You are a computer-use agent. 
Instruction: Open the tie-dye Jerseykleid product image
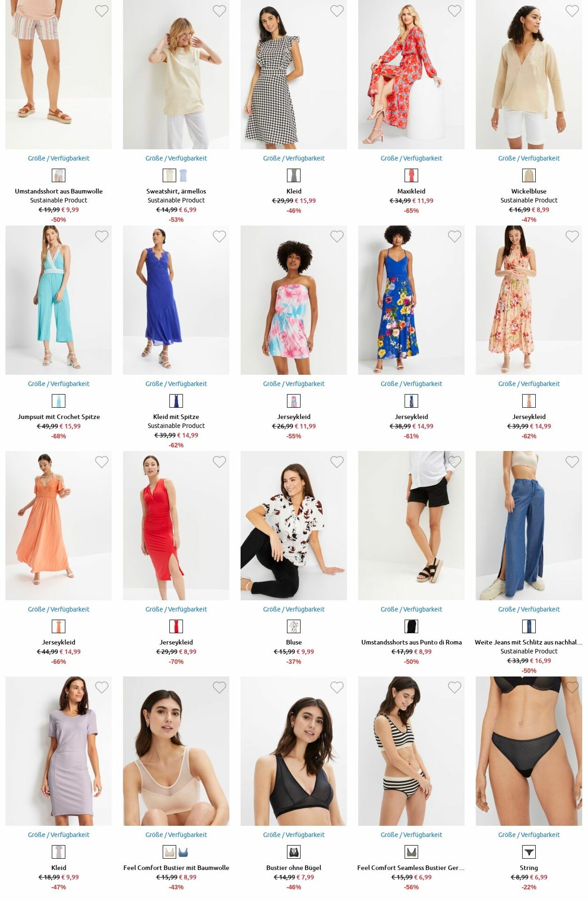294,300
